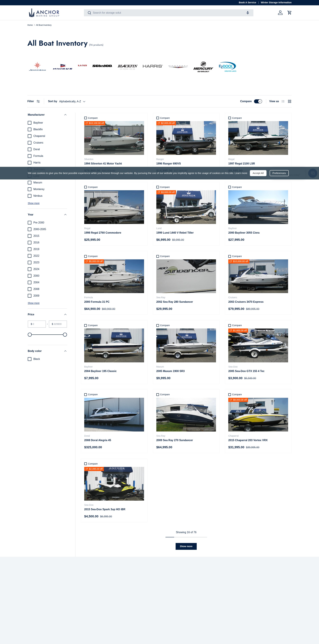Screen dimensions: 319x644
Task: Open the shopping cart icon
Action: pyautogui.click(x=289, y=13)
